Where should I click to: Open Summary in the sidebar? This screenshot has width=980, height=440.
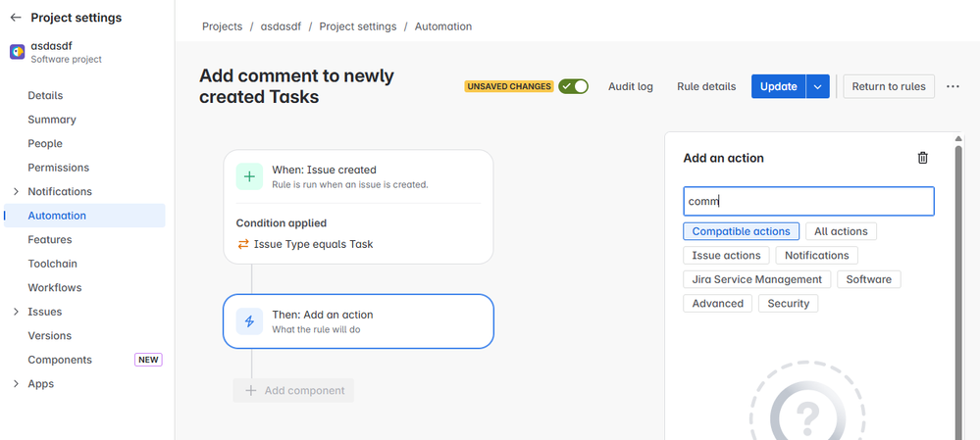tap(52, 120)
